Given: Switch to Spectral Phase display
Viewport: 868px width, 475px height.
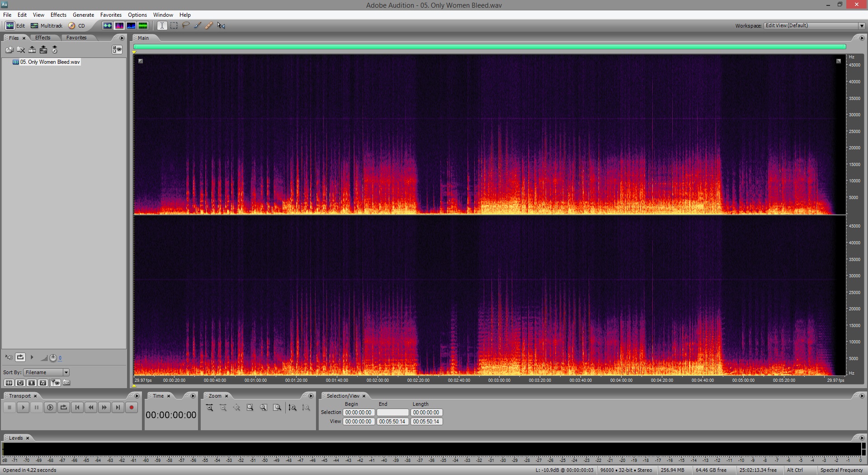Looking at the screenshot, I should coord(142,25).
